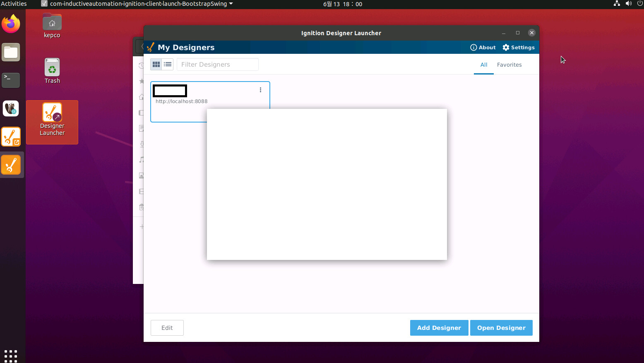
Task: Switch to list view of designers
Action: tap(168, 65)
